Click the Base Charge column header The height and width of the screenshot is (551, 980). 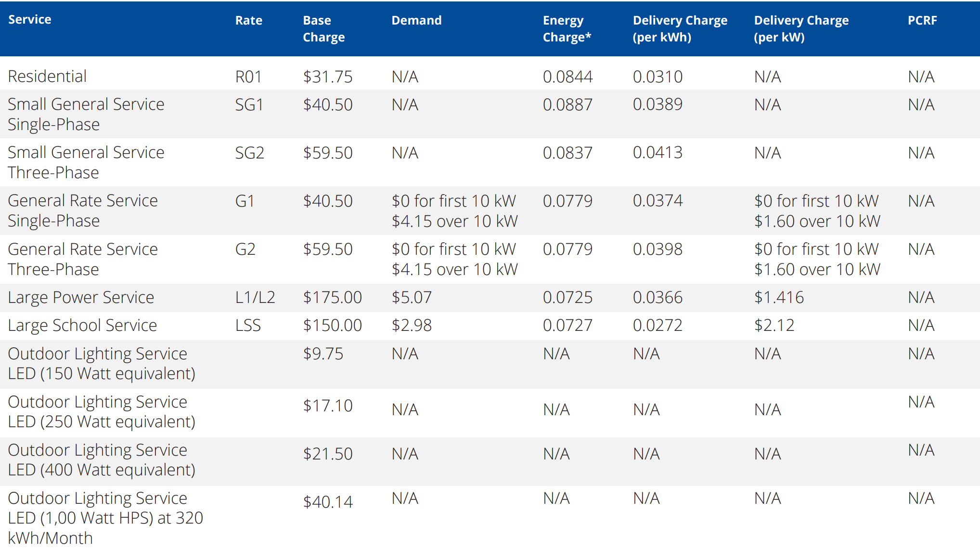click(323, 29)
